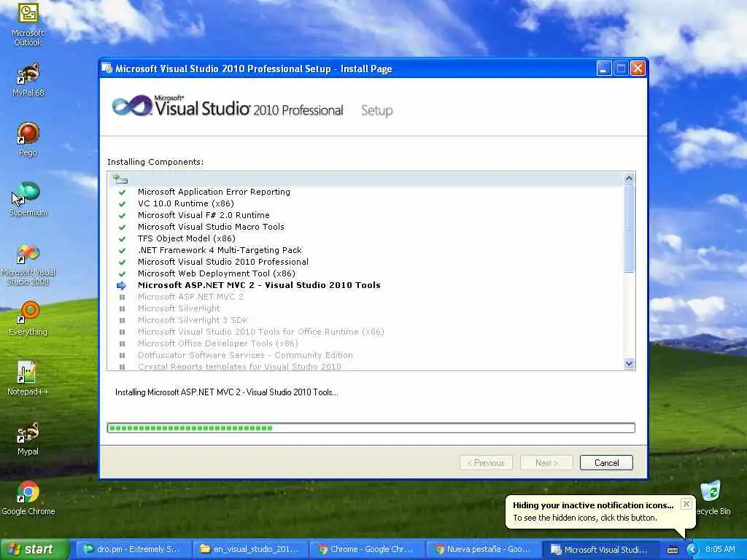Image resolution: width=747 pixels, height=560 pixels.
Task: Click the component list scroll up arrow
Action: point(629,178)
